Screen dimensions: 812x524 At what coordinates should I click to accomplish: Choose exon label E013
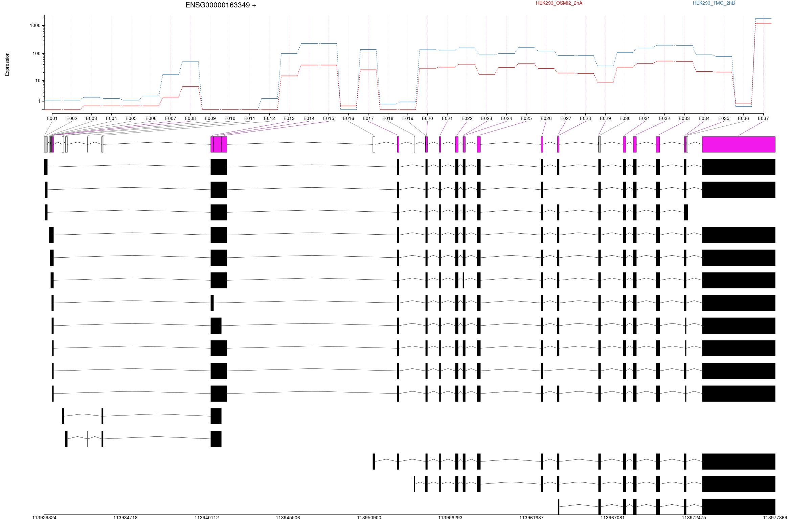tap(289, 118)
